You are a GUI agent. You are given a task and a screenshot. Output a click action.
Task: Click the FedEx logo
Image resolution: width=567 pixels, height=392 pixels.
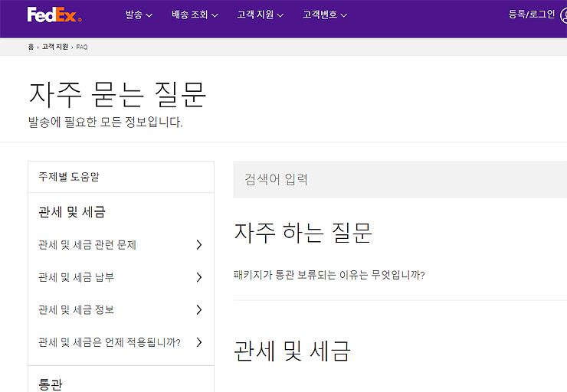click(54, 15)
